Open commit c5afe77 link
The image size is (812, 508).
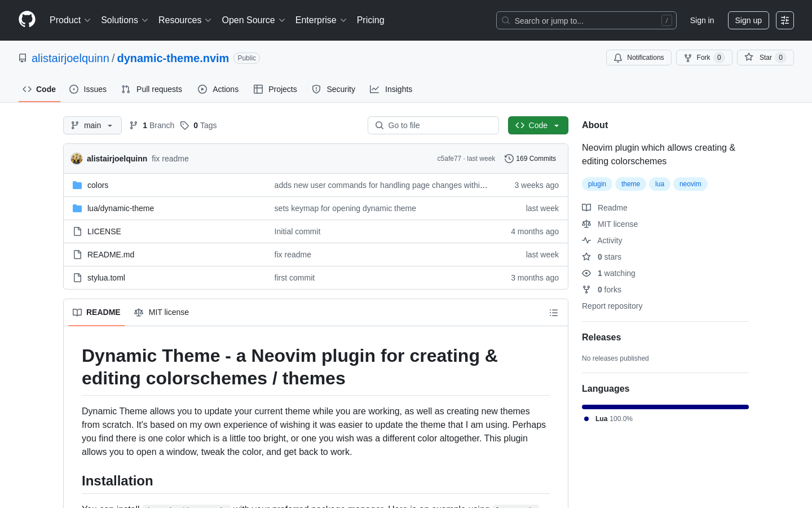[449, 159]
